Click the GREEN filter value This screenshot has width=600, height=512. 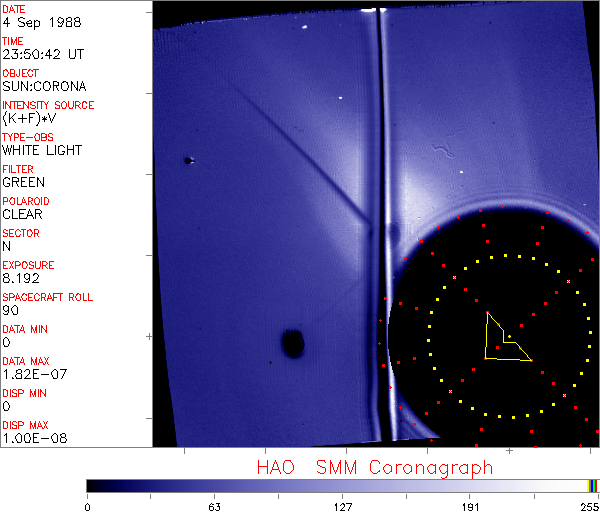tap(23, 182)
